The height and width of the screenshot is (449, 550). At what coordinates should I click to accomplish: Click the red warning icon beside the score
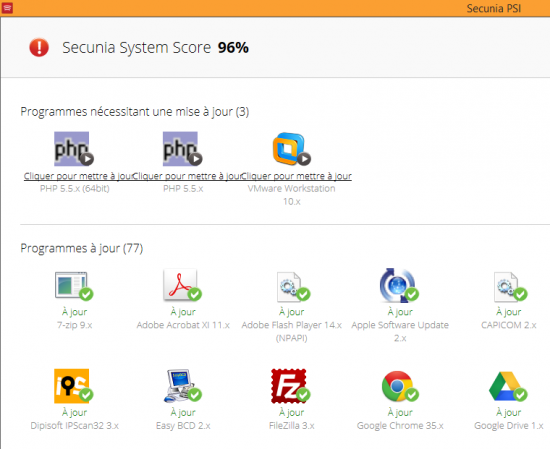coord(39,47)
